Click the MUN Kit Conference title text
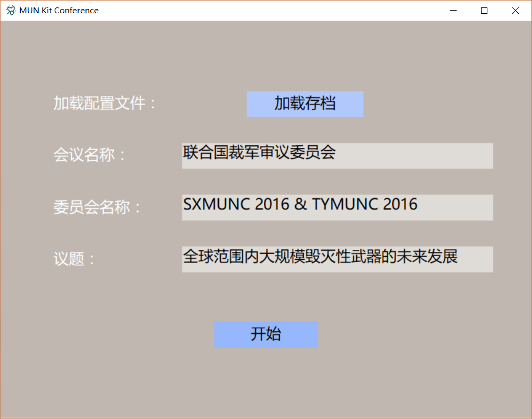This screenshot has width=532, height=419. pyautogui.click(x=58, y=10)
